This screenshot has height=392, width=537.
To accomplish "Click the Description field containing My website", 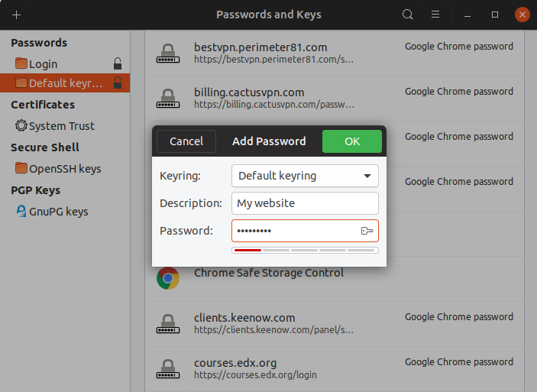I will pos(305,203).
